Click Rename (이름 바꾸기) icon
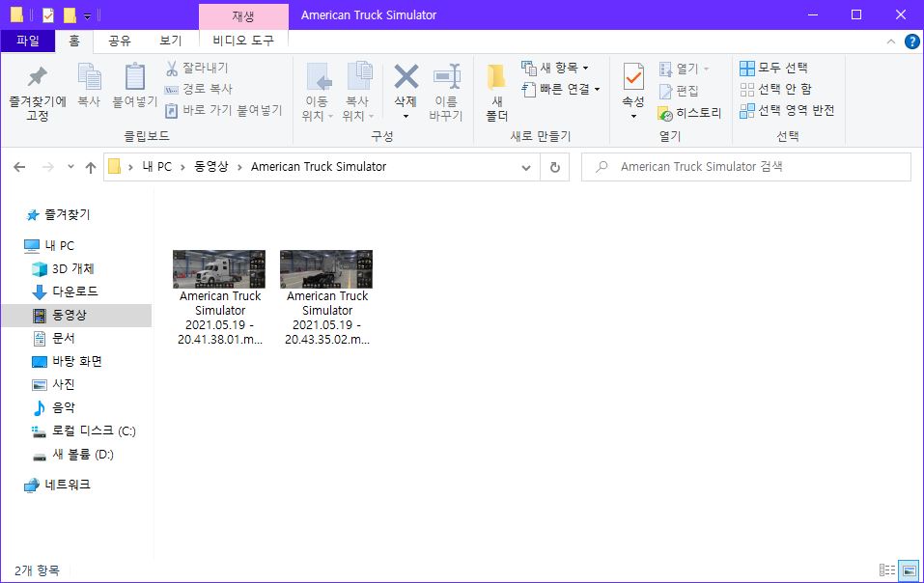This screenshot has width=924, height=583. 446,77
